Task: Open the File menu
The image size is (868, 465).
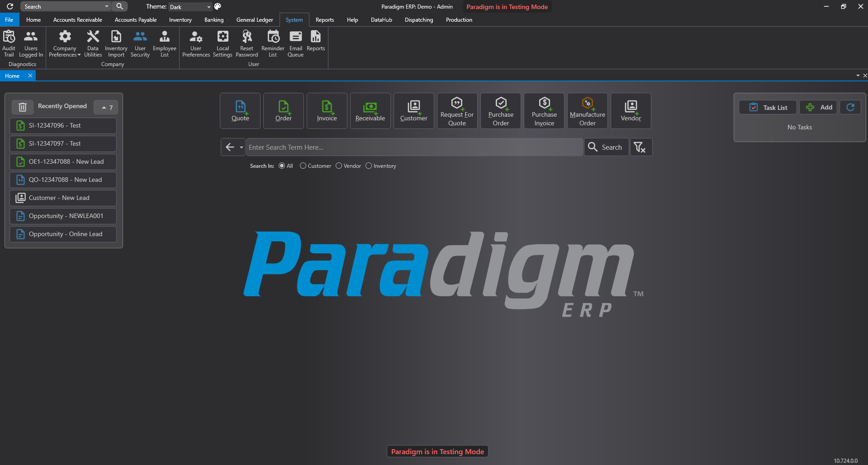Action: click(x=9, y=20)
